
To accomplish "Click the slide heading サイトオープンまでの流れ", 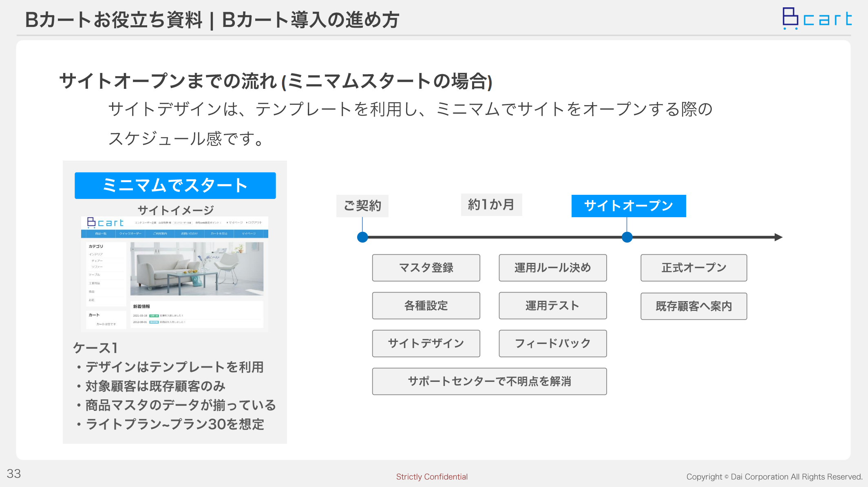I will pos(276,81).
